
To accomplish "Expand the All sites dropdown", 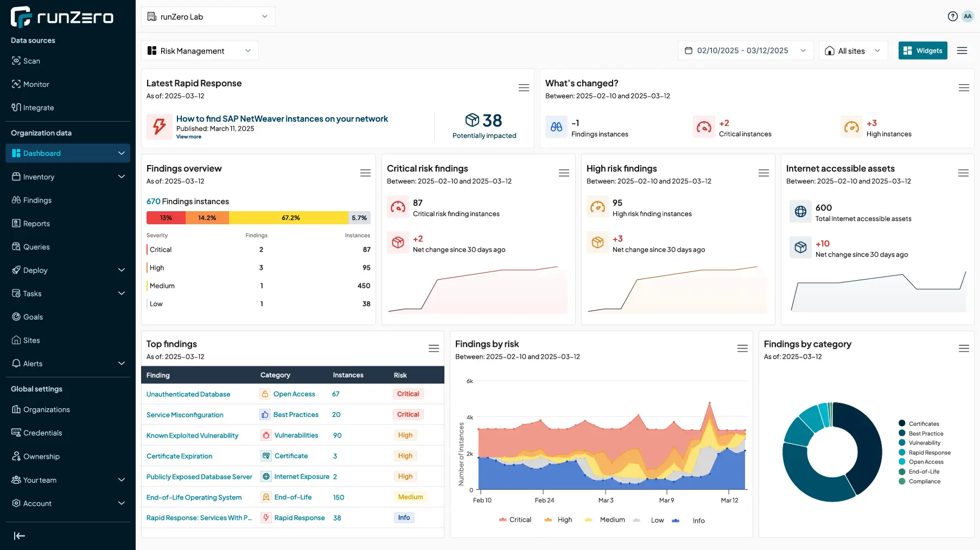I will point(853,50).
